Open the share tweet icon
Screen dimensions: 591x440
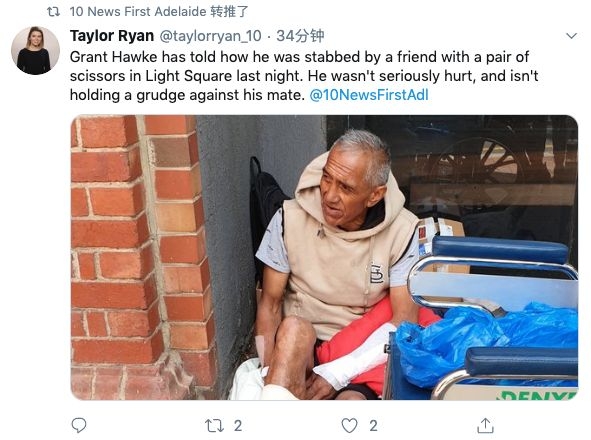[485, 425]
